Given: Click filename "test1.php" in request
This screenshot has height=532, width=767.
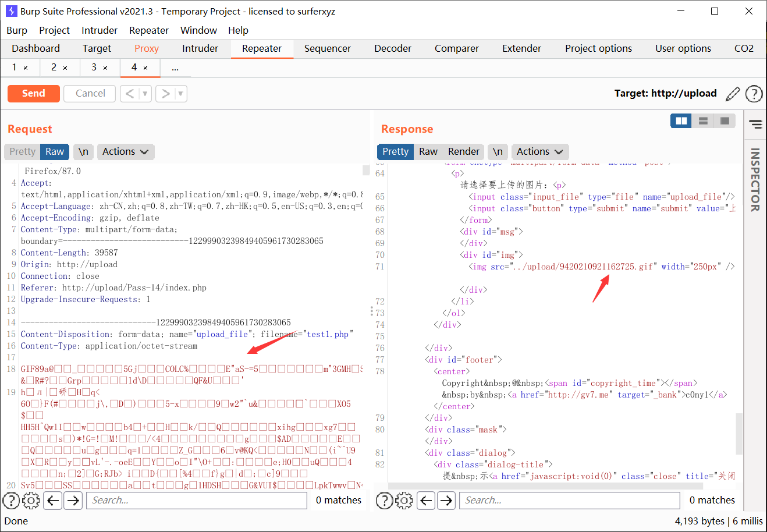Looking at the screenshot, I should pyautogui.click(x=328, y=334).
